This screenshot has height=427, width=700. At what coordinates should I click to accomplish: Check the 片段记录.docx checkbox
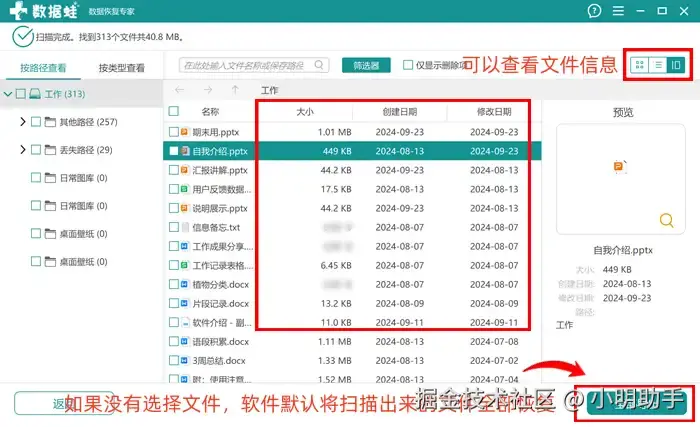(174, 304)
